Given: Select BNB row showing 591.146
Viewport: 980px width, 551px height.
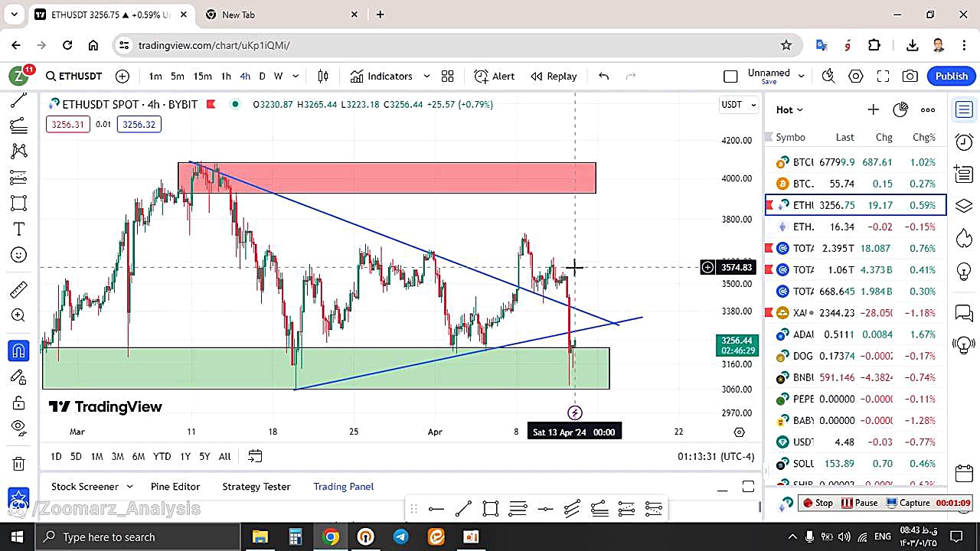Looking at the screenshot, I should [x=856, y=377].
